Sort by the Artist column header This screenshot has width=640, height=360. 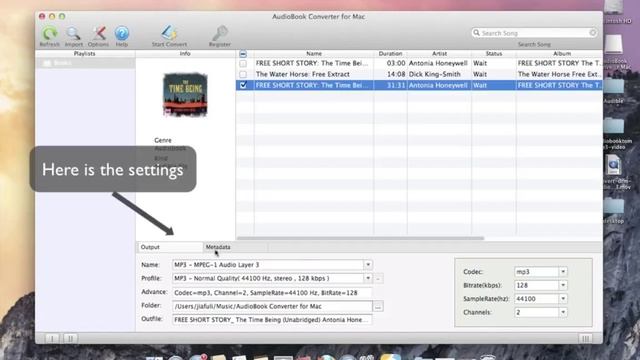pos(439,53)
